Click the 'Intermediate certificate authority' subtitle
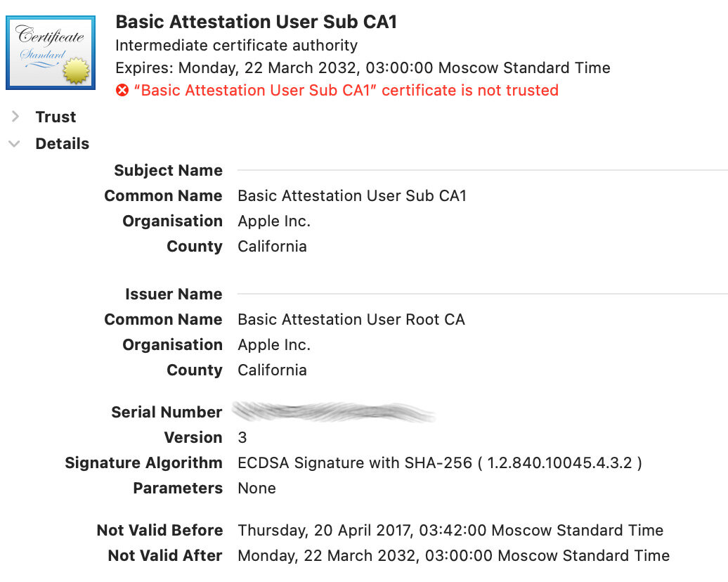The width and height of the screenshot is (728, 582). [x=236, y=46]
